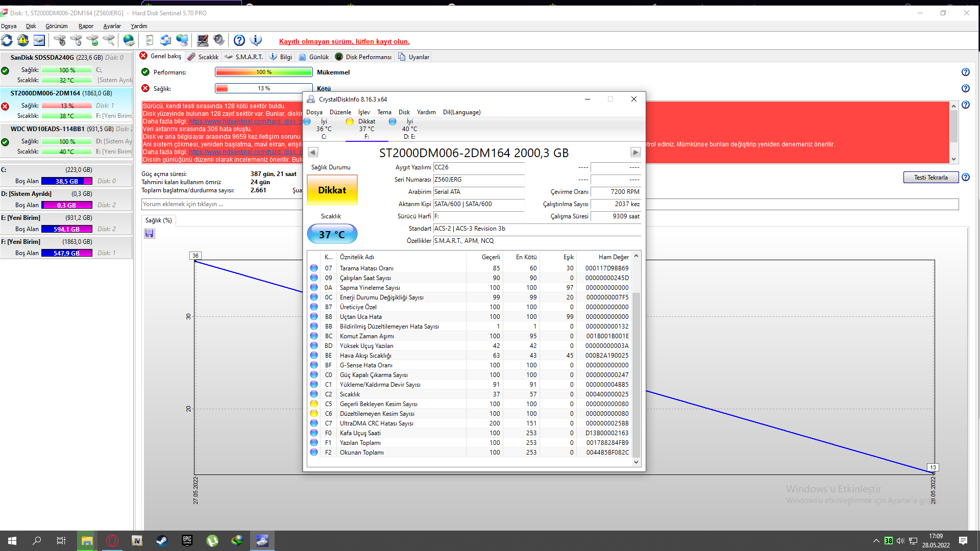Select the F: Dikkat disk in CrystalDiskInfo
This screenshot has height=551, width=980.
click(366, 129)
